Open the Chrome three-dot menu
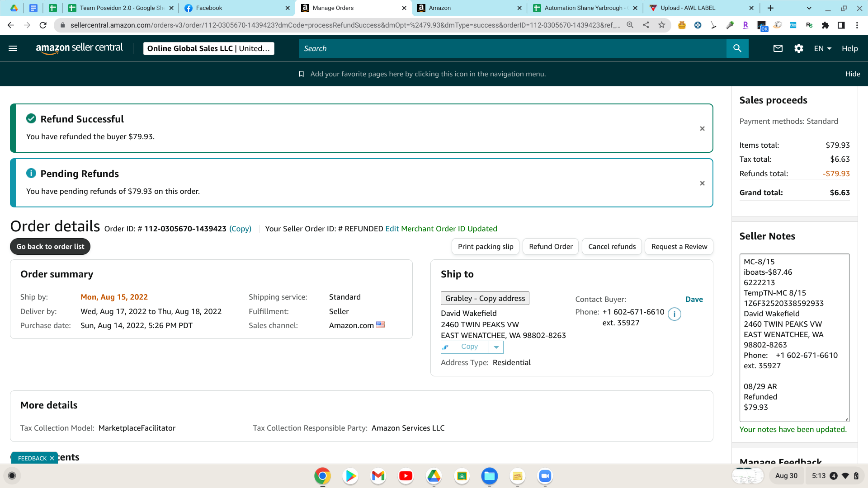Screen dimensions: 868x488 coord(857,25)
